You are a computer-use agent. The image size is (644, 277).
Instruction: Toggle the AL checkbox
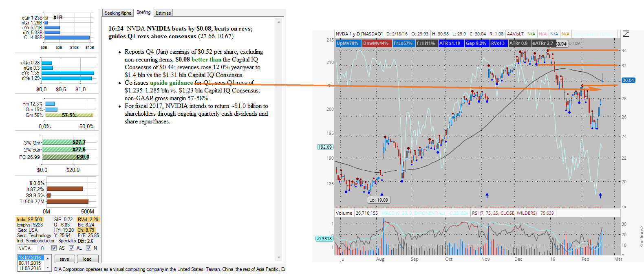[71, 248]
